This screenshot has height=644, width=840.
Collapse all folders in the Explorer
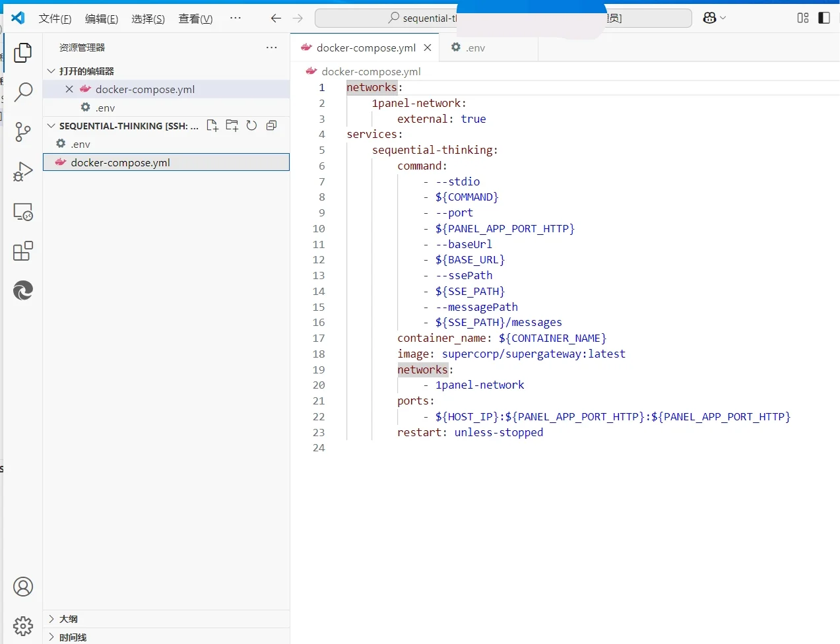[x=271, y=125]
